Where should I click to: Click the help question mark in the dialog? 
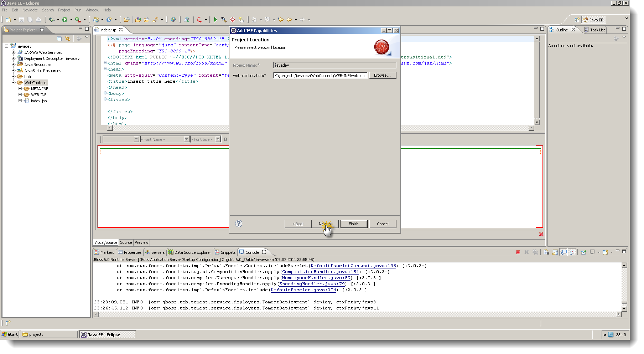pos(238,224)
